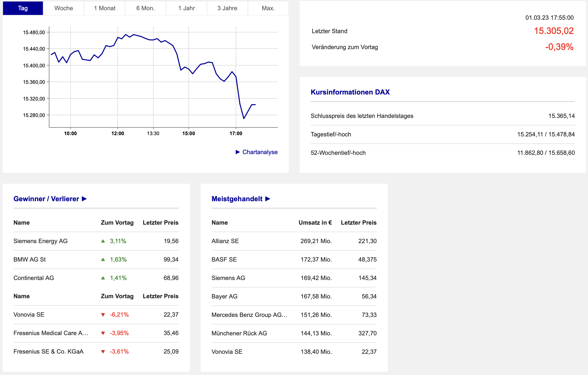Open the Max. time range tab
This screenshot has height=375, width=588.
[x=268, y=8]
